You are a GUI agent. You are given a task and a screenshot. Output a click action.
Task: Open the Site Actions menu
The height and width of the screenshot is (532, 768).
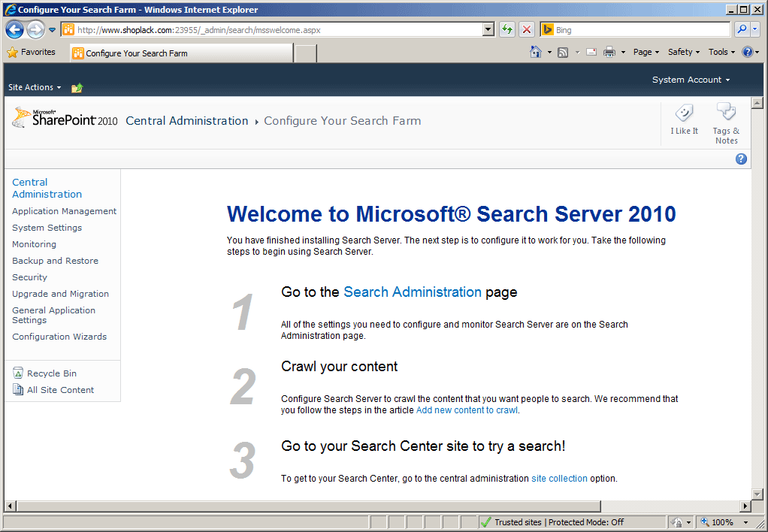coord(35,87)
